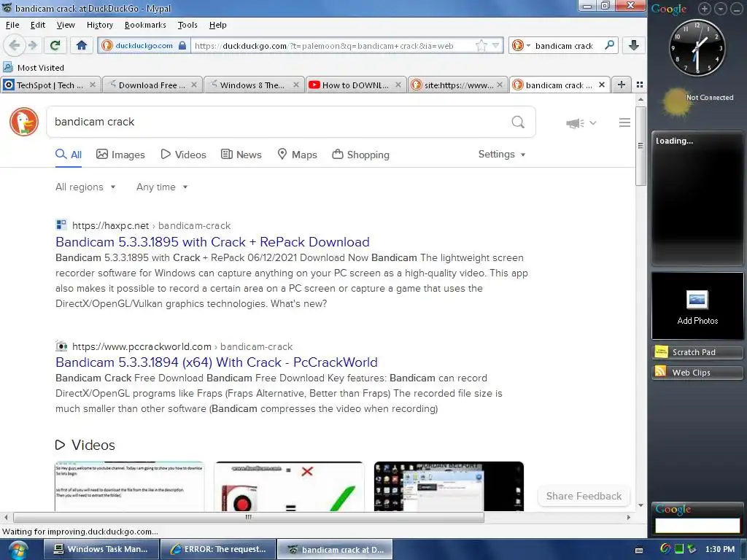This screenshot has width=747, height=560.
Task: Select the Videos results tab
Action: [x=183, y=155]
